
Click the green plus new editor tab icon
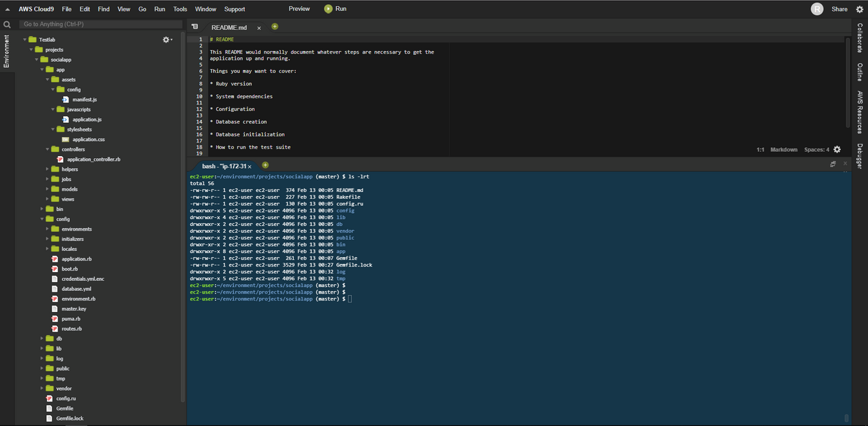[x=275, y=26]
